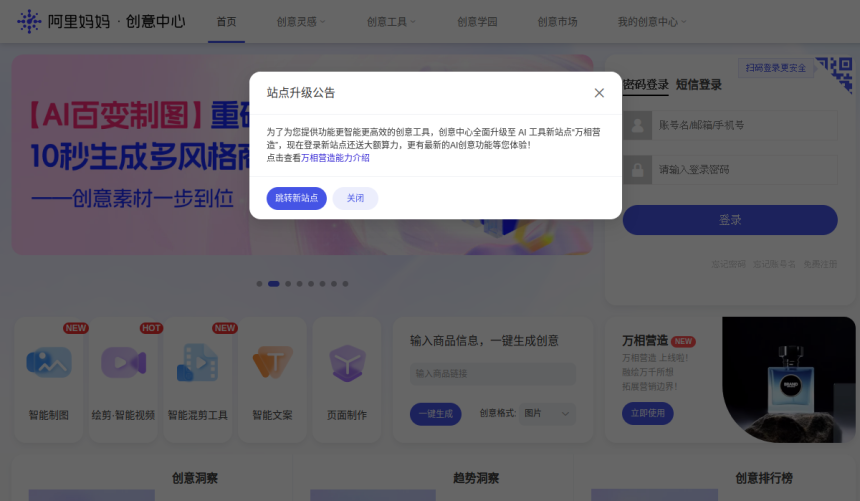Click the 一键生成 button

(x=435, y=414)
